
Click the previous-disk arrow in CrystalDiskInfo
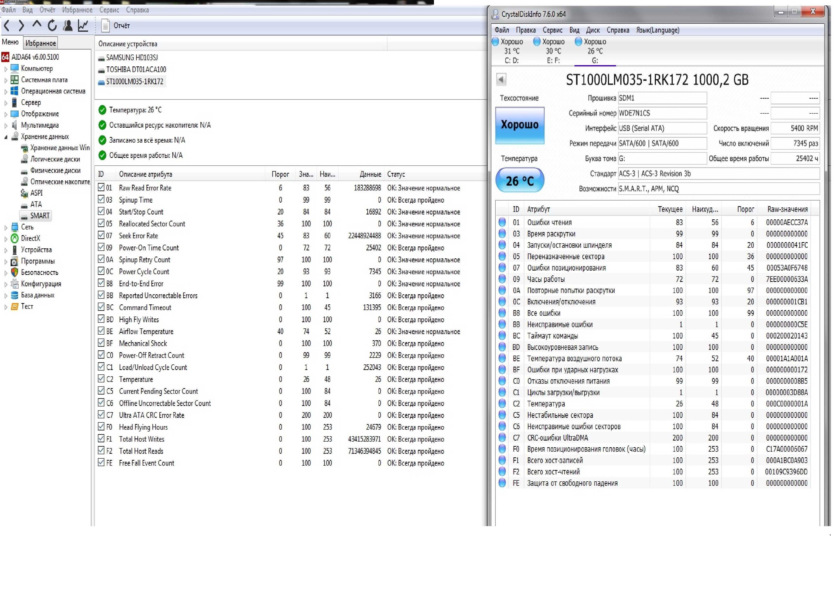point(501,79)
